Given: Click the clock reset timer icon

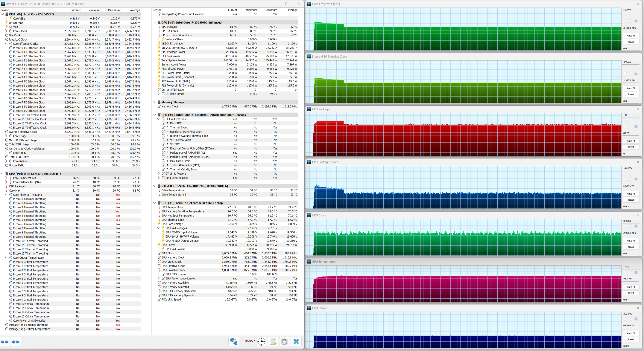Looking at the screenshot, I should (x=261, y=341).
